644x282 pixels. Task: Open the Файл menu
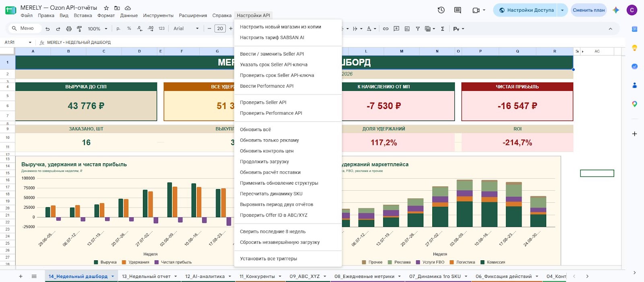[x=27, y=15]
